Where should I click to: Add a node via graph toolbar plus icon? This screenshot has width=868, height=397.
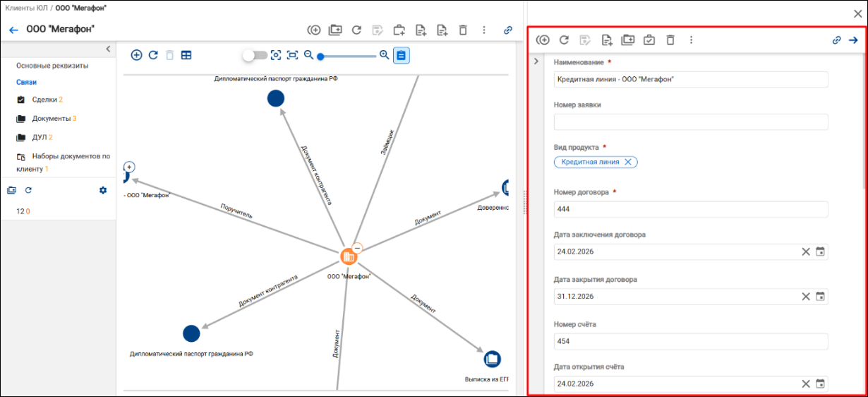point(136,54)
